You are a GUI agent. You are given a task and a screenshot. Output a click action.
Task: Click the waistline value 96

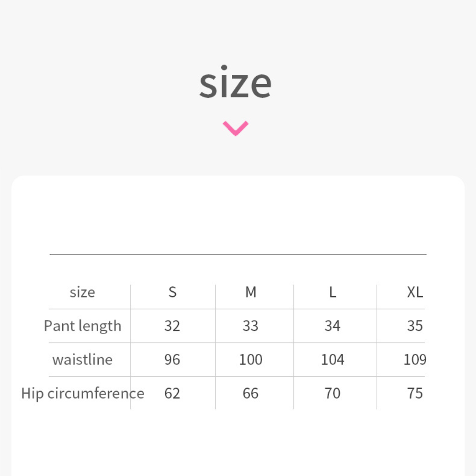pos(172,360)
